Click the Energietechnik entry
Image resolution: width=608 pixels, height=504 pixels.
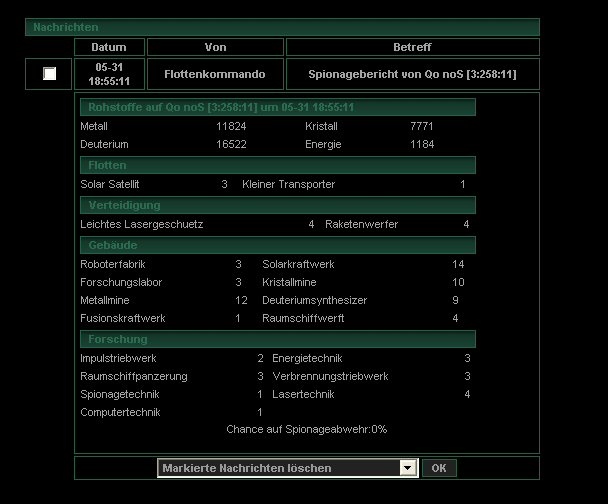(307, 359)
